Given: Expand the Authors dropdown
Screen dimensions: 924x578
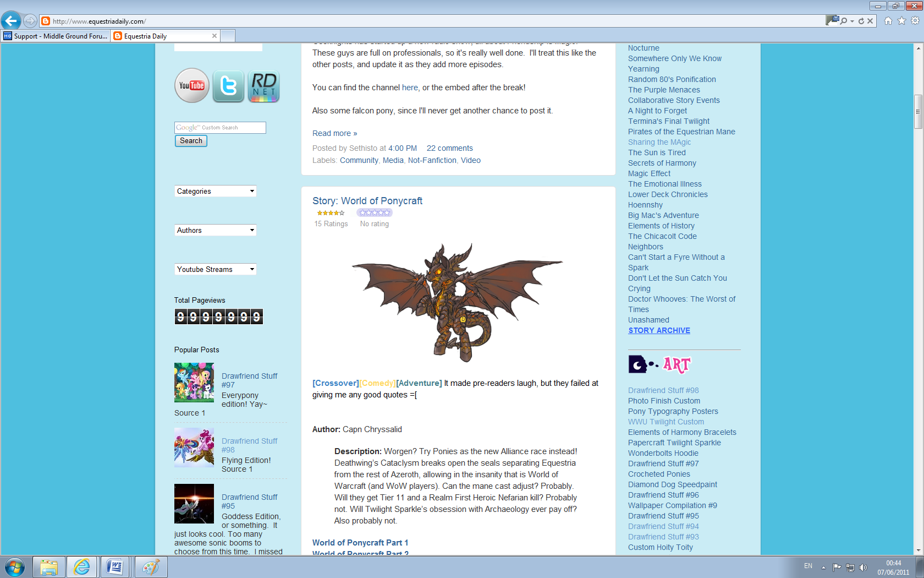Looking at the screenshot, I should (x=216, y=230).
